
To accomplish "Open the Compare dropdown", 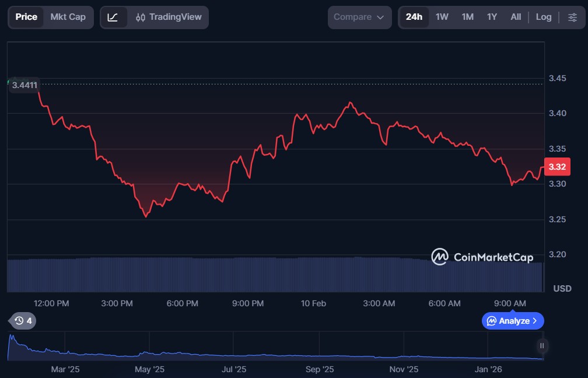I will 359,17.
